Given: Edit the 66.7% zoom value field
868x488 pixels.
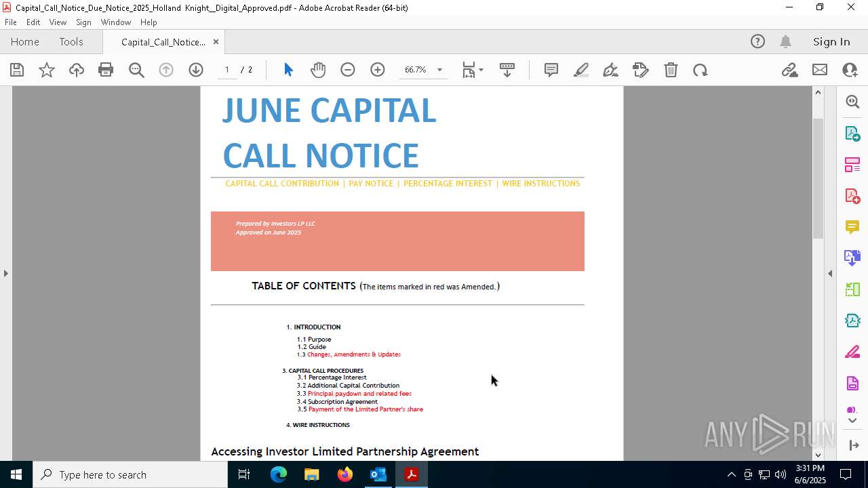Looking at the screenshot, I should click(x=415, y=70).
